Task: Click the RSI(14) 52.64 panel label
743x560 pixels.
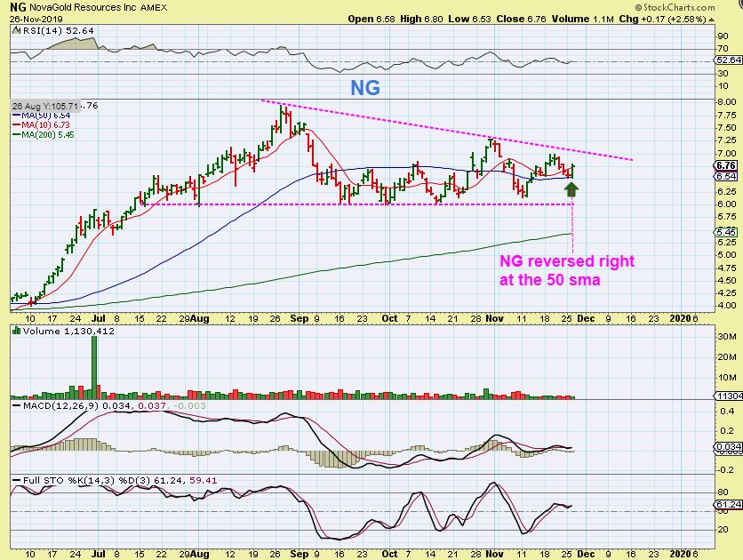Action: [x=58, y=31]
